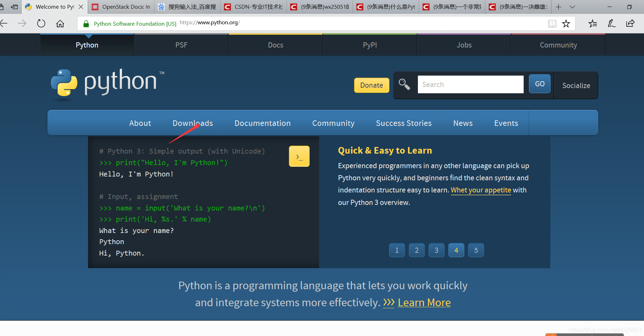This screenshot has height=336, width=644.
Task: Click the green padlock security icon
Action: point(86,24)
